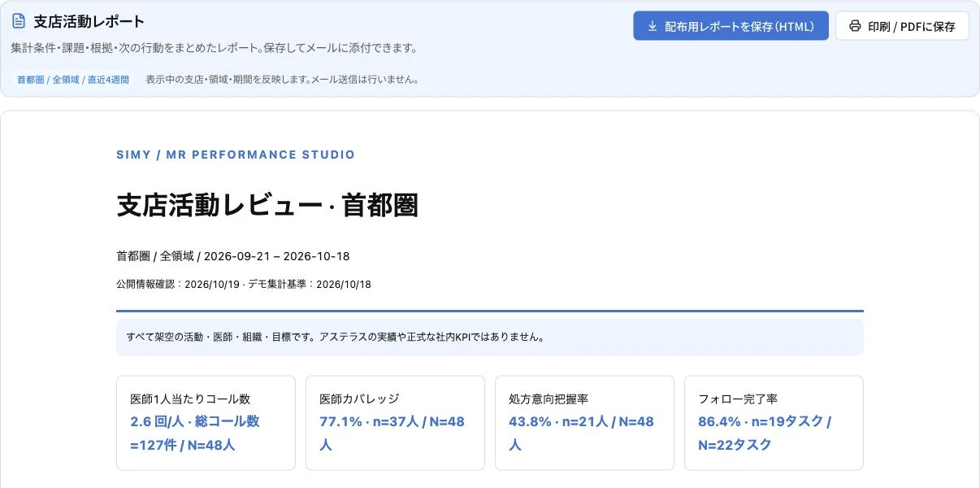Viewport: 980px width, 488px height.
Task: Click the フォロー完了率 card label
Action: click(738, 399)
